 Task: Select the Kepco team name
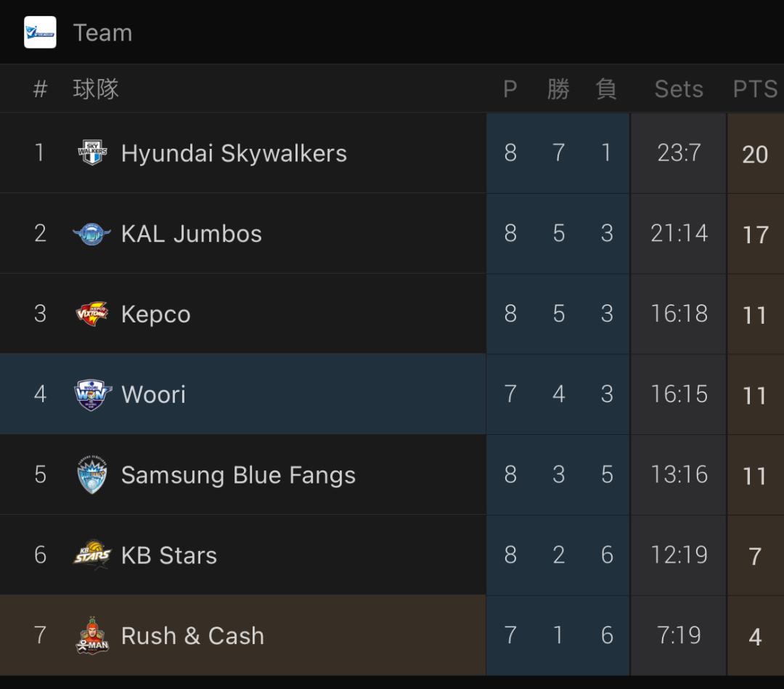point(156,314)
